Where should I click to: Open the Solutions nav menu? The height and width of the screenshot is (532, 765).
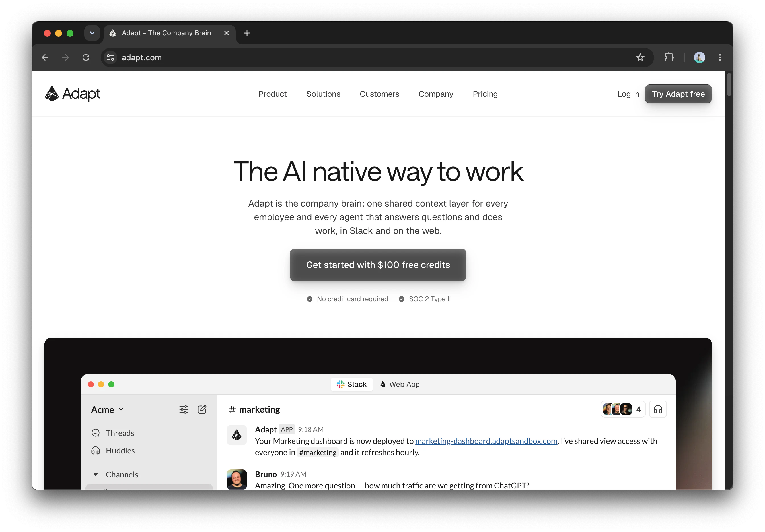(x=323, y=94)
